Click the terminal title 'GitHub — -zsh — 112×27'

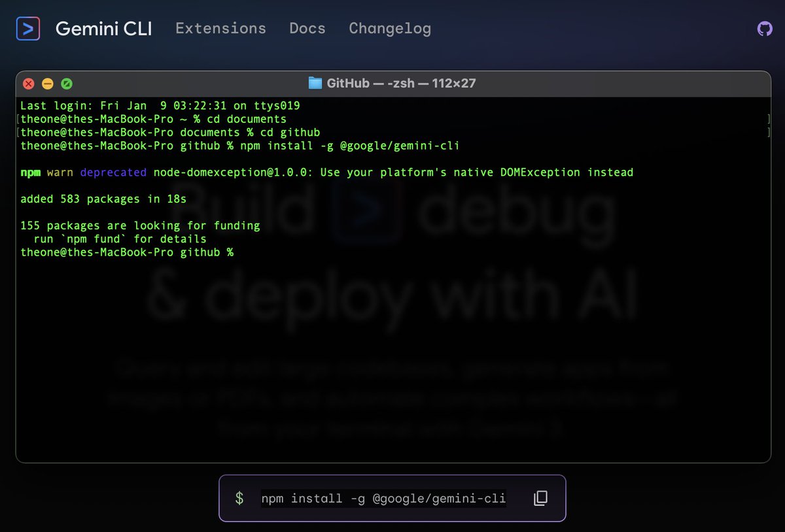(x=401, y=83)
